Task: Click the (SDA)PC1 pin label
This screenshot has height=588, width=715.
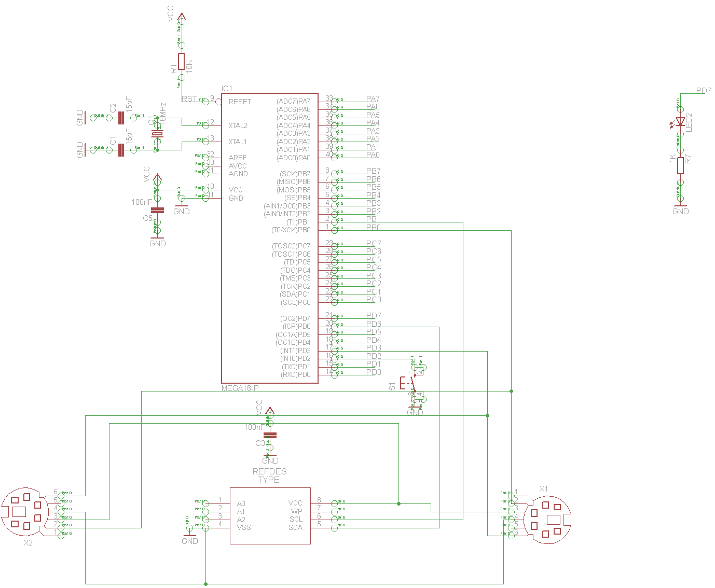Action: pyautogui.click(x=295, y=294)
